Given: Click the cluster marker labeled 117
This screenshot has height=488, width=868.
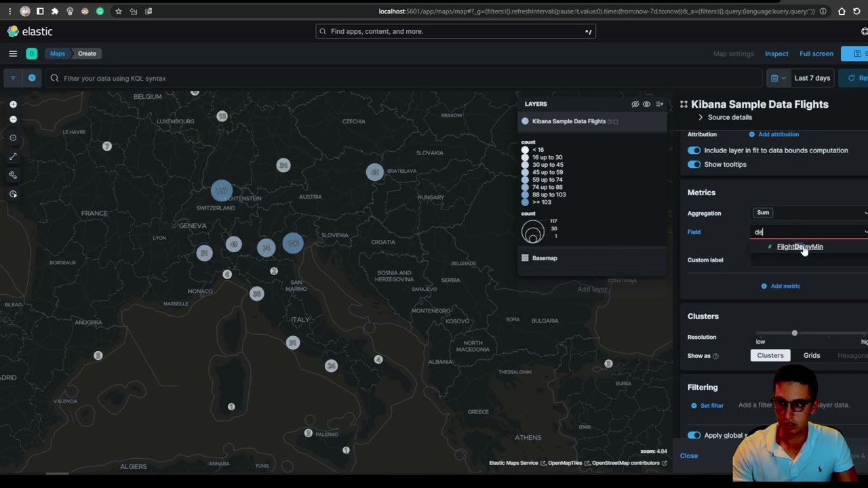Looking at the screenshot, I should tap(222, 191).
